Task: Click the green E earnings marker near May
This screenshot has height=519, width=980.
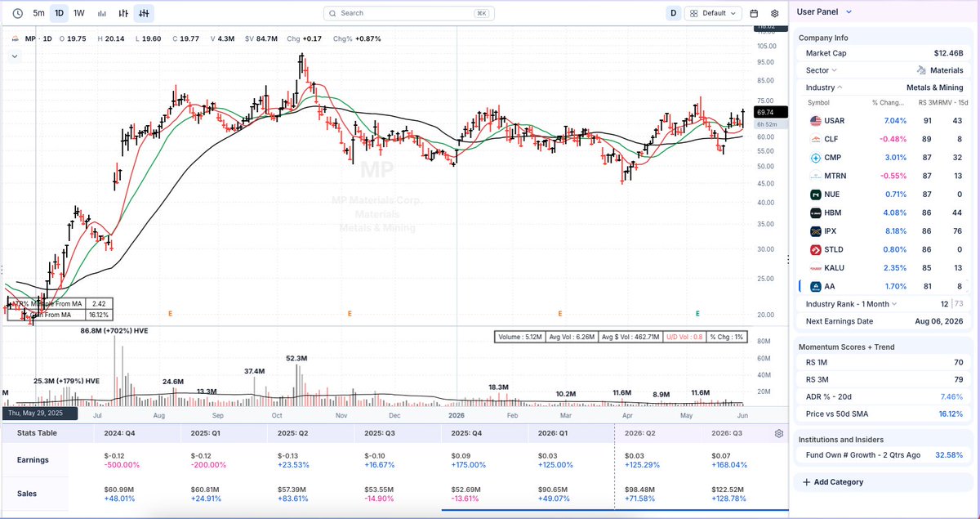Action: click(x=697, y=313)
